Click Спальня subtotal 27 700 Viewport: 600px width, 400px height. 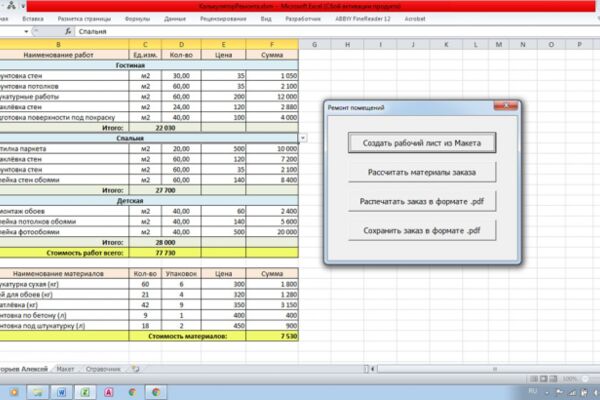point(165,190)
